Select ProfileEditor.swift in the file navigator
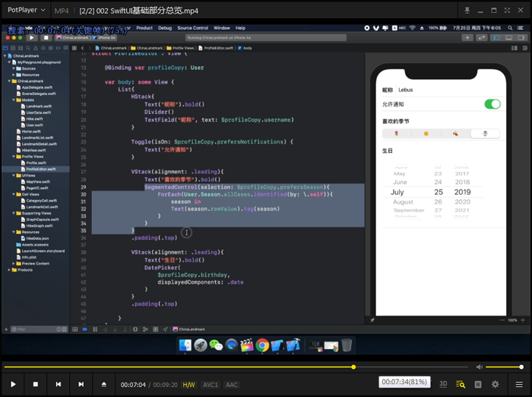This screenshot has width=532, height=397. [x=40, y=169]
